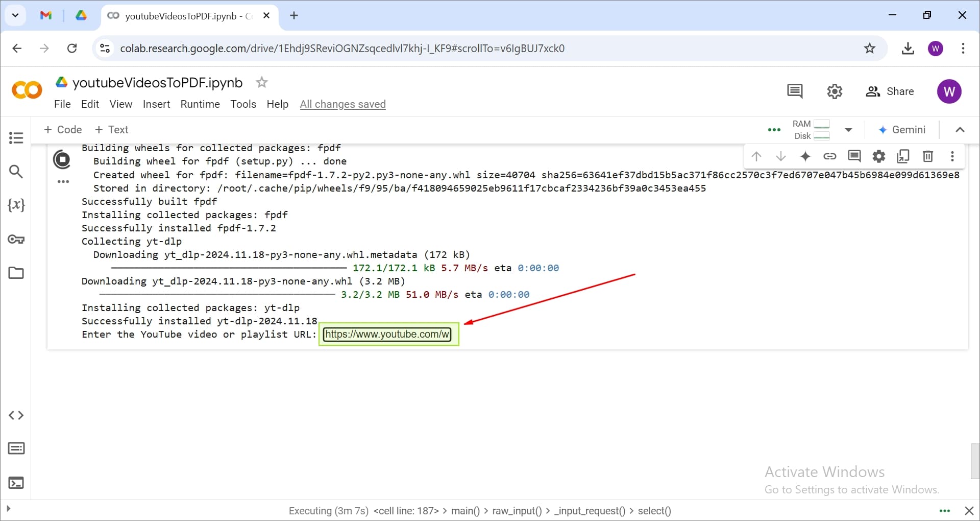
Task: Open the Insert menu
Action: click(156, 104)
